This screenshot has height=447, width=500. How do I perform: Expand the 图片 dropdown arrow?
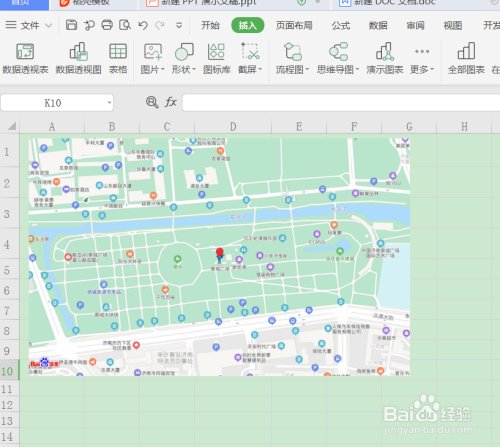pos(163,69)
